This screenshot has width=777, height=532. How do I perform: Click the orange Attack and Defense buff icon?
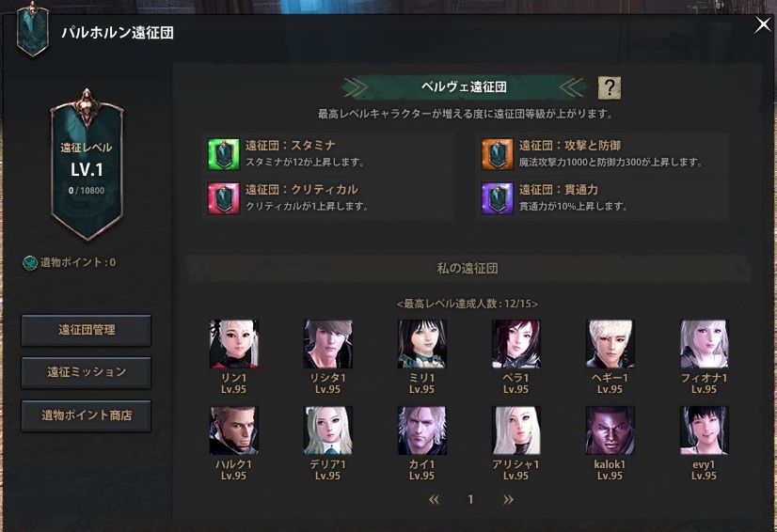coord(497,154)
